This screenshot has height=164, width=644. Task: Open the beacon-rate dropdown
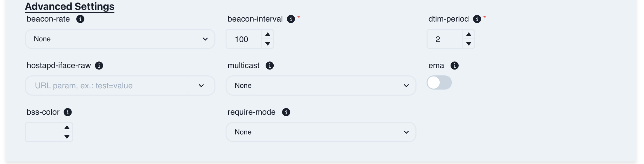120,39
